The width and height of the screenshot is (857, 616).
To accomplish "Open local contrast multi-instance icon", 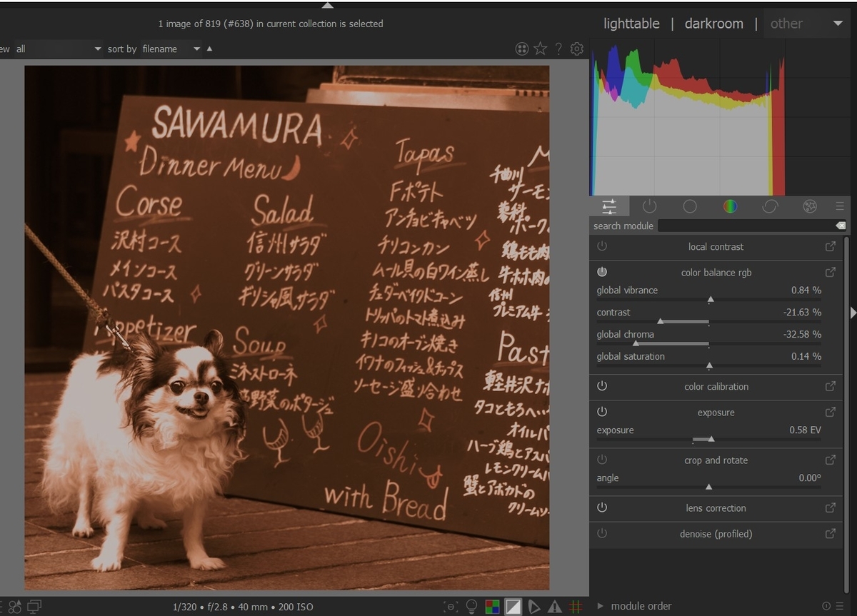I will (x=831, y=246).
